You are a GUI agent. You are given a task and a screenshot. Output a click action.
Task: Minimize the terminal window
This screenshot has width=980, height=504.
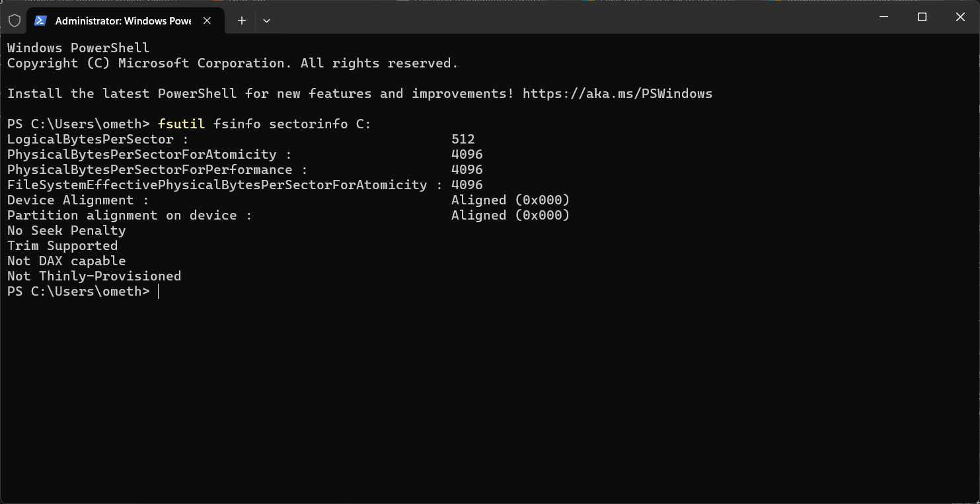[884, 17]
